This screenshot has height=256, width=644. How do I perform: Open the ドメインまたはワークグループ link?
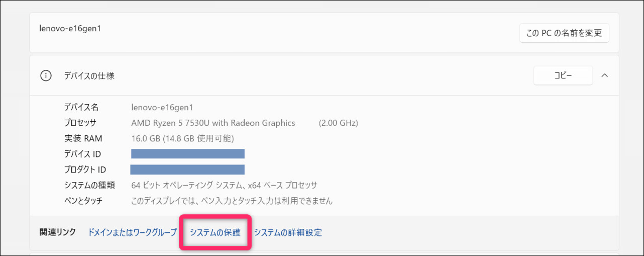click(x=132, y=232)
